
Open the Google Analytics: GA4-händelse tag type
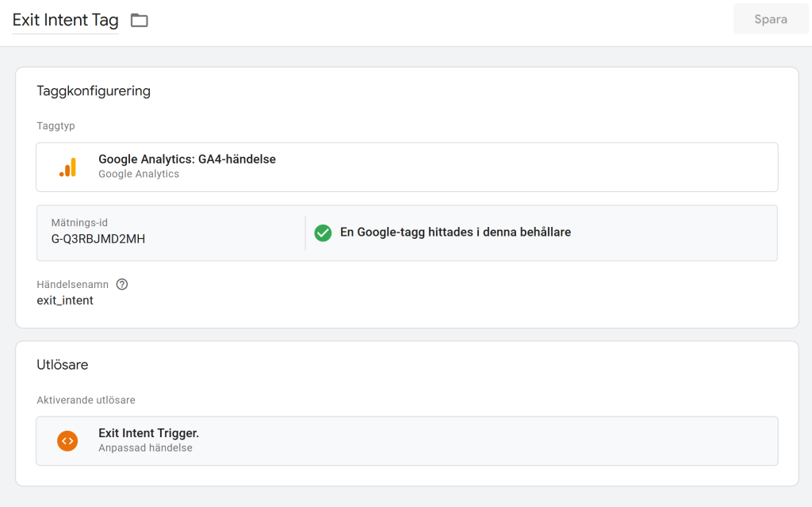(407, 167)
